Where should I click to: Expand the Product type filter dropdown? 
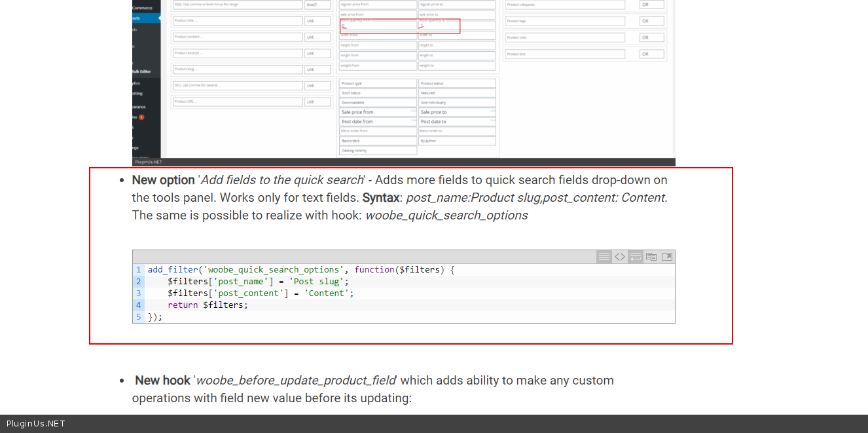[378, 84]
